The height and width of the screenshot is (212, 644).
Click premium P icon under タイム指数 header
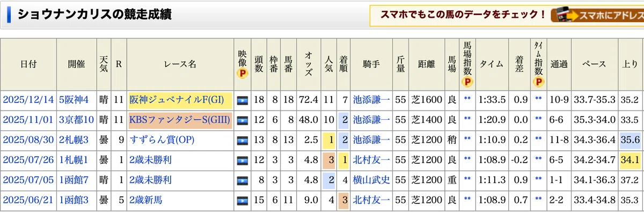click(538, 82)
